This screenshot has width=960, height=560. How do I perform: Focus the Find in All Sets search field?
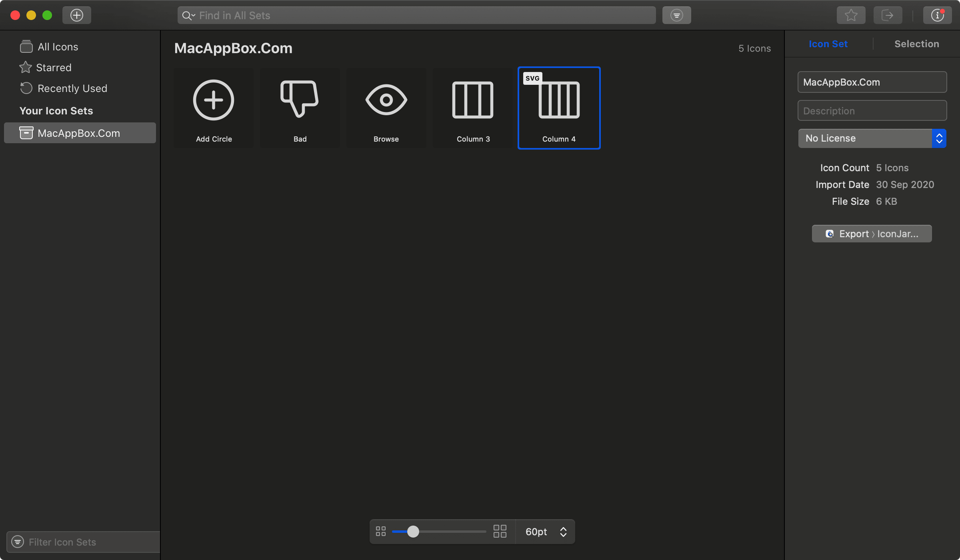[416, 15]
